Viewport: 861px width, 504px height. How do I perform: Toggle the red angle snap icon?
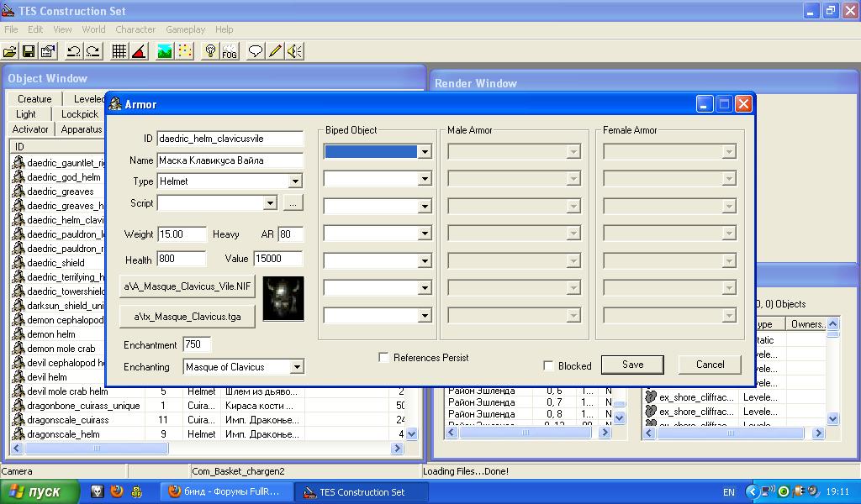[139, 51]
